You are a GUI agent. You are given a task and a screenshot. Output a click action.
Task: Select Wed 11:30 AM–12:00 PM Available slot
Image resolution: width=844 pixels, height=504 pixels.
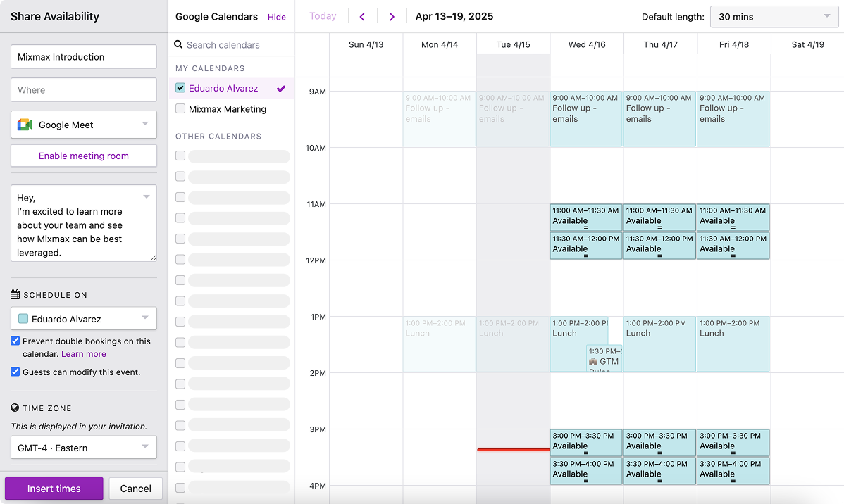coord(585,245)
